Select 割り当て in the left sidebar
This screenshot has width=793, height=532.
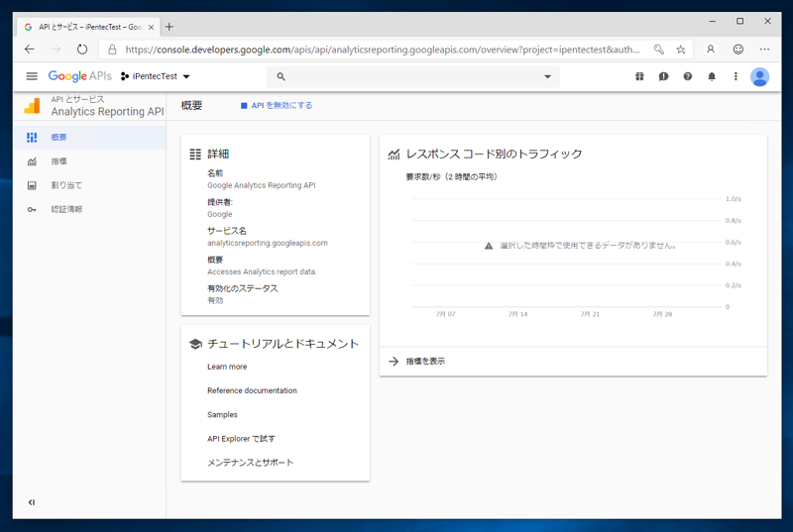[x=89, y=185]
